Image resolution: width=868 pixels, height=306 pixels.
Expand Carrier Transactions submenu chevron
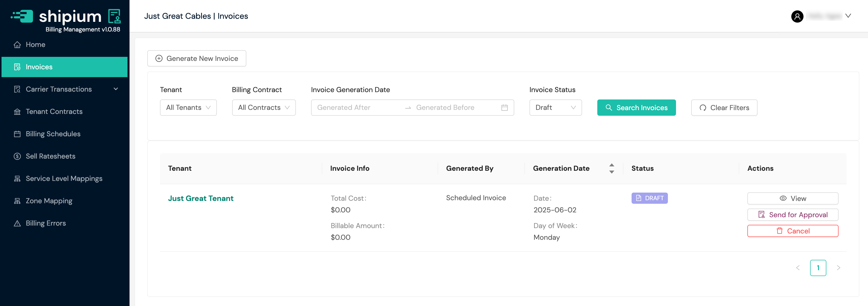tap(116, 89)
